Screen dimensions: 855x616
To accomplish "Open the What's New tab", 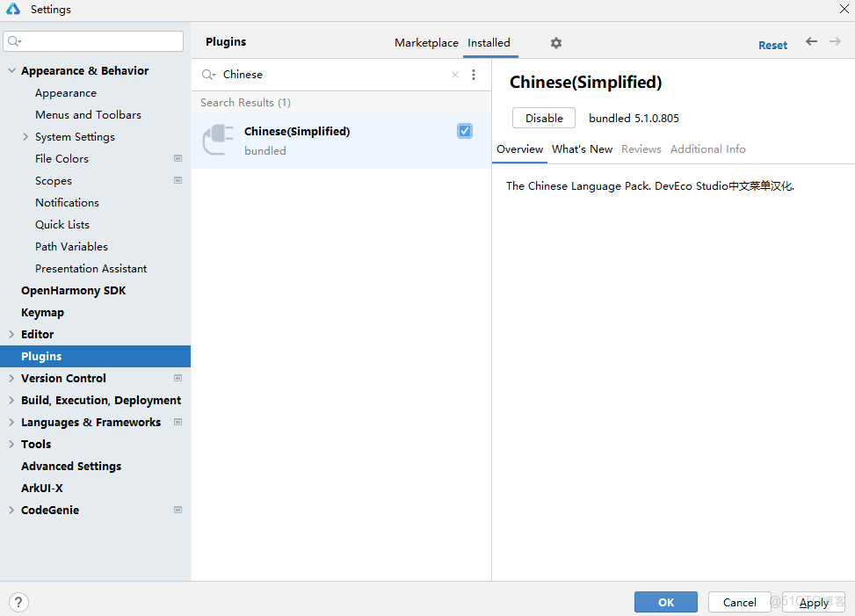I will [582, 149].
